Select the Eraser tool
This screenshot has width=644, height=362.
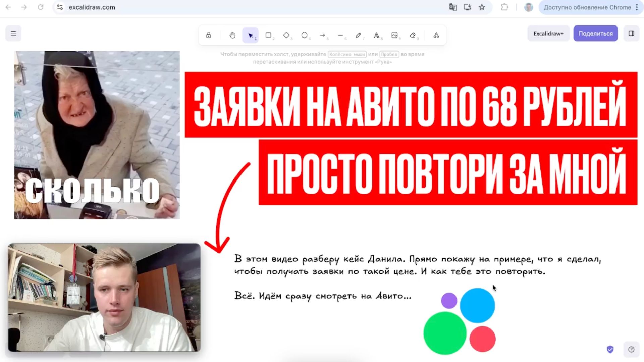click(413, 35)
